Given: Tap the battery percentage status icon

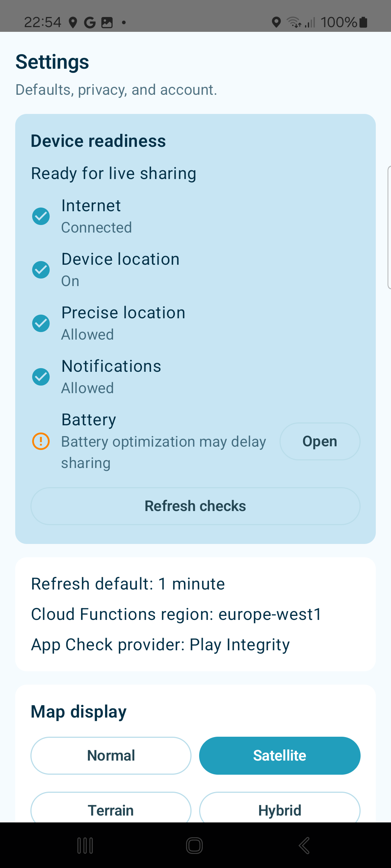Looking at the screenshot, I should tap(344, 22).
